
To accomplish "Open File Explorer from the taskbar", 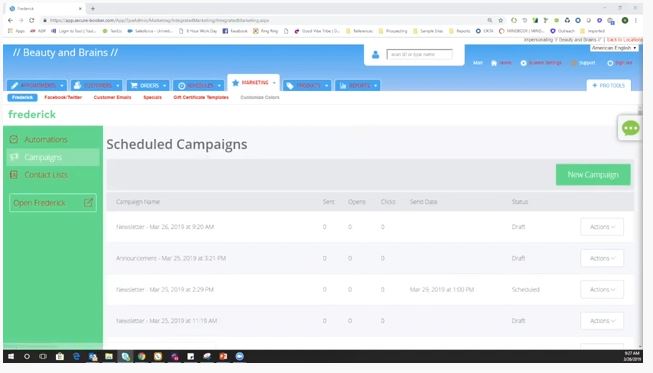I will coord(109,356).
